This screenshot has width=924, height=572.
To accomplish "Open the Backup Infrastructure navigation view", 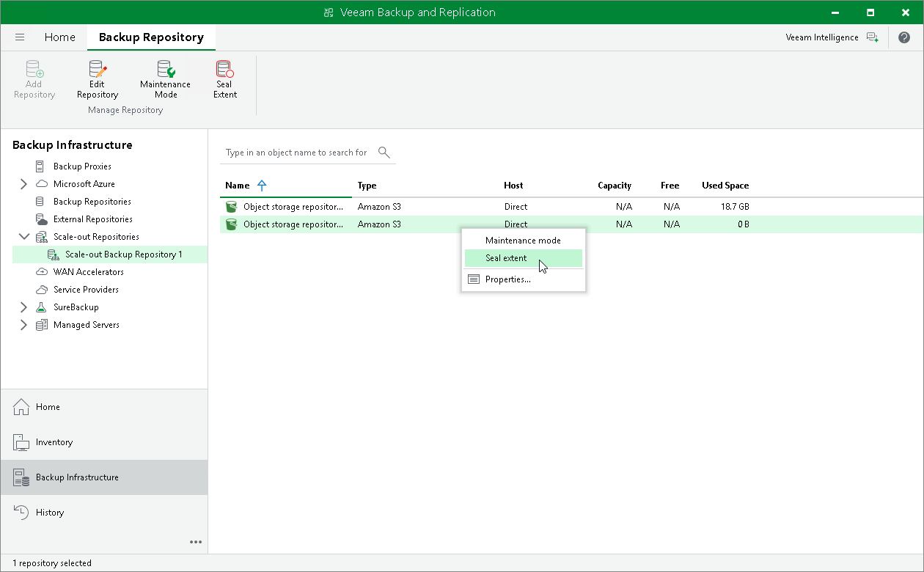I will pos(104,477).
